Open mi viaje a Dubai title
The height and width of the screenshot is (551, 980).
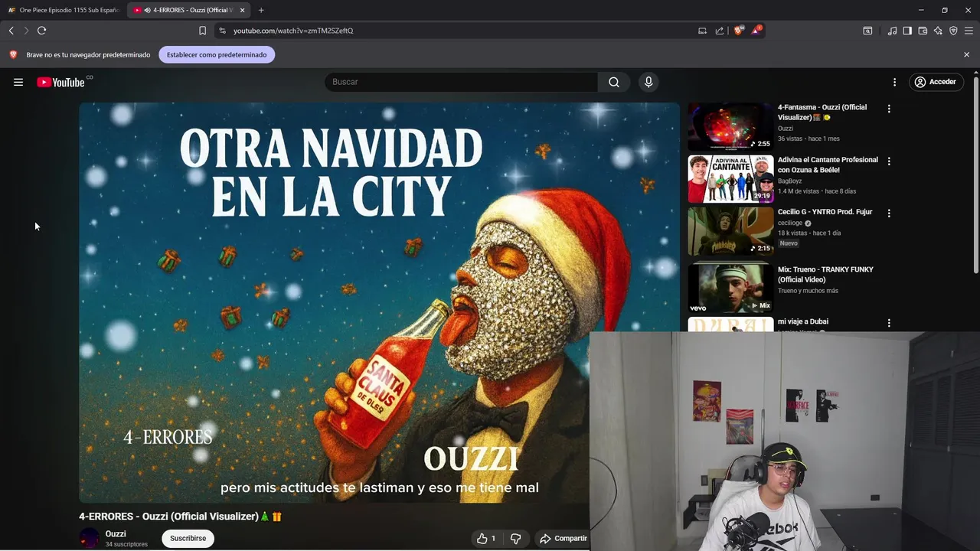click(803, 321)
